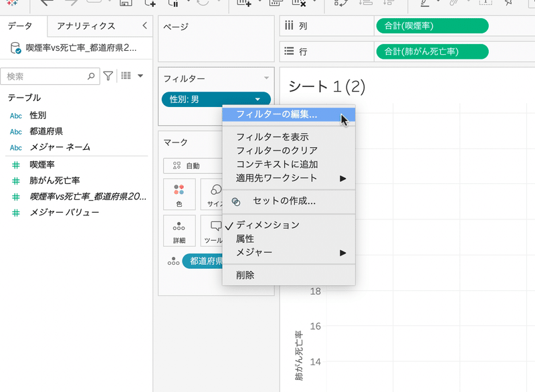The width and height of the screenshot is (535, 392).
Task: Open the data pane view dropdown arrow
Action: click(x=140, y=76)
